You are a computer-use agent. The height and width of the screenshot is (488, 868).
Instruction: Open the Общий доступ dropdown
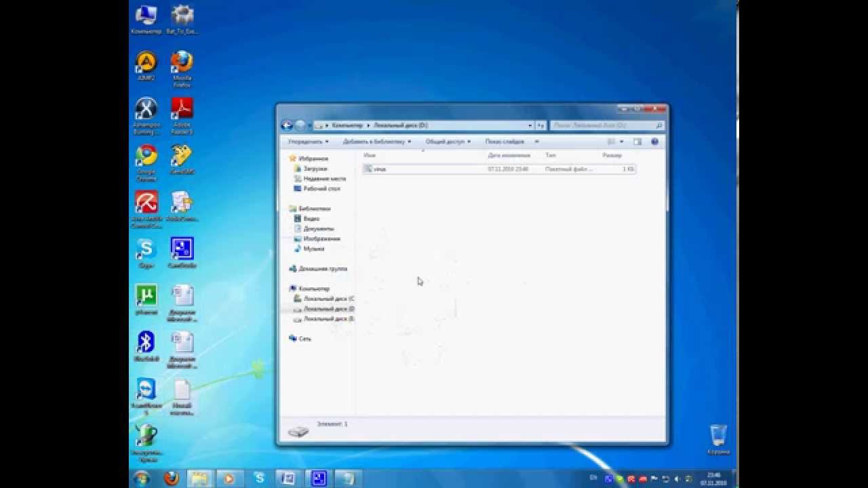(448, 142)
